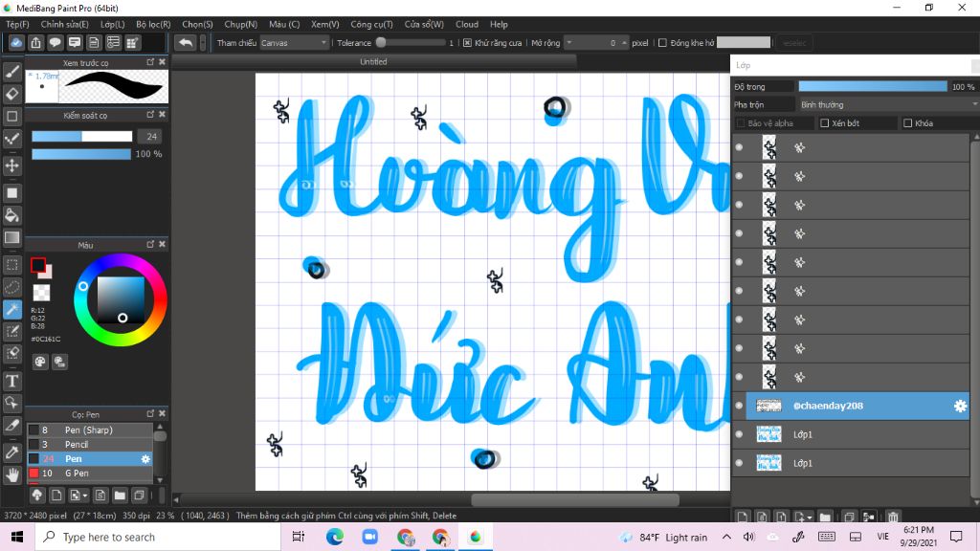Close the Kiểm soát cọ panel
The image size is (980, 551).
162,115
